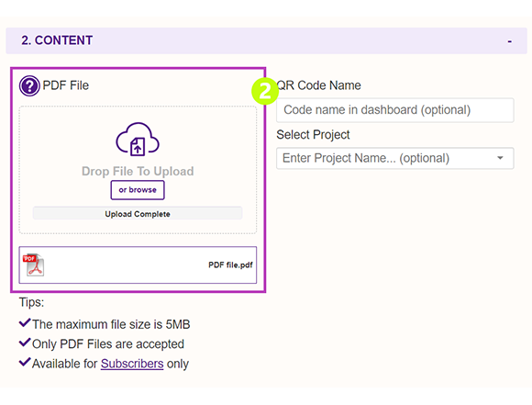Click the QR Code Name label
The image size is (532, 405).
pyautogui.click(x=319, y=85)
